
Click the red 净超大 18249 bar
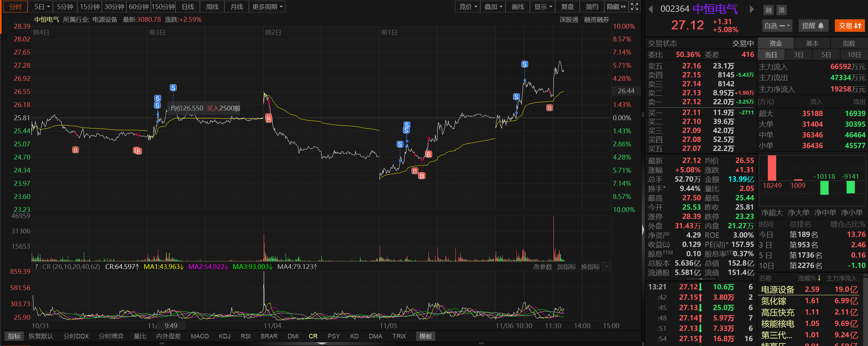pos(772,168)
